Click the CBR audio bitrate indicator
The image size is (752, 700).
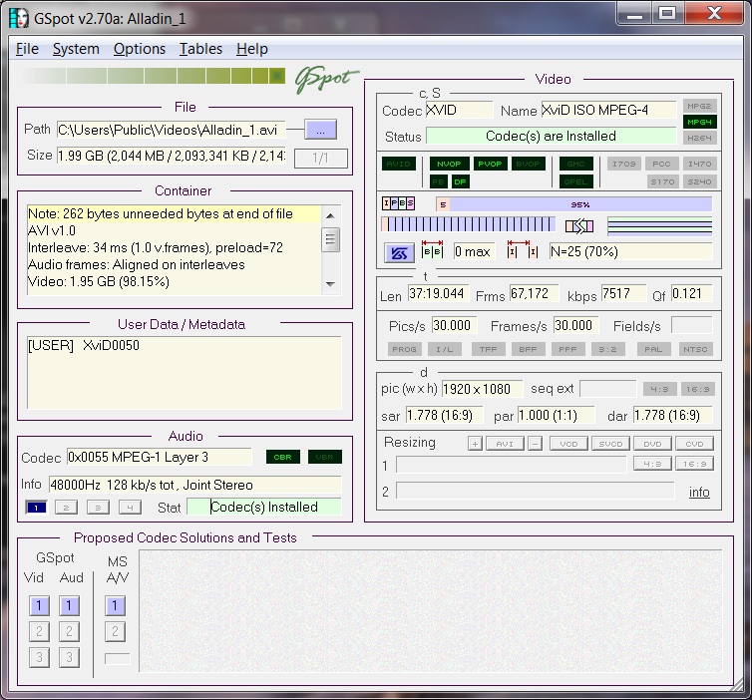[x=282, y=457]
